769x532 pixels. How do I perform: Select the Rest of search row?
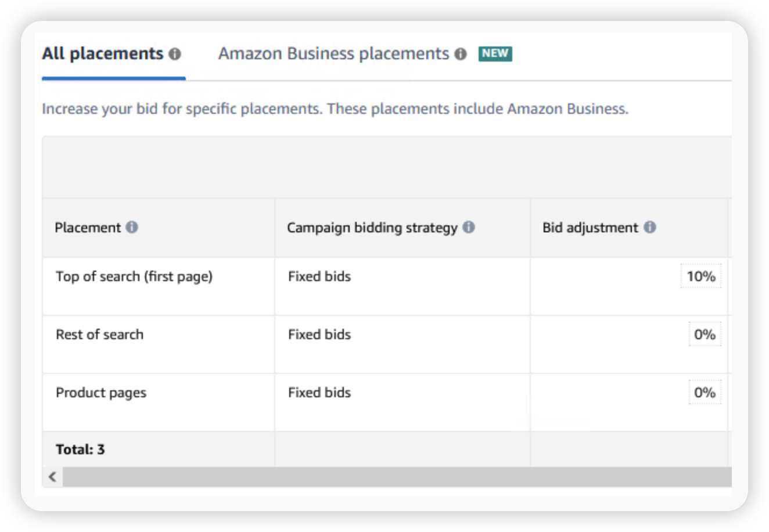[99, 335]
